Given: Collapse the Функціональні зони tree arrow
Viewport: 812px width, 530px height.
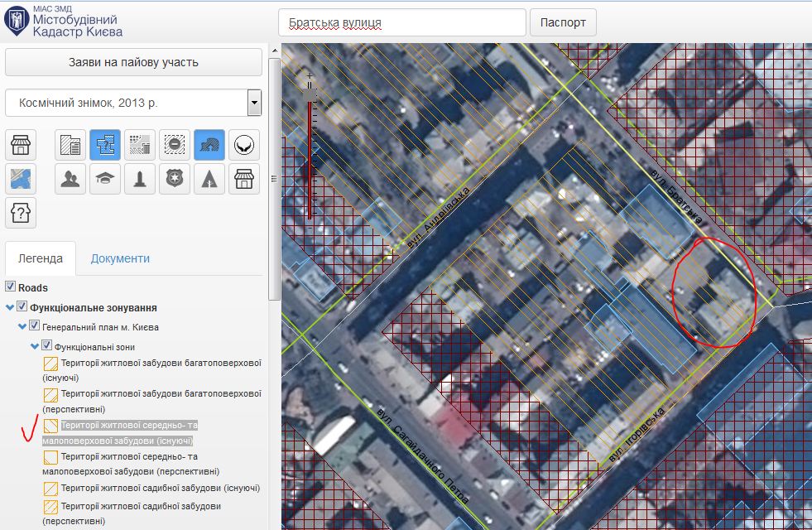Looking at the screenshot, I should coord(35,347).
